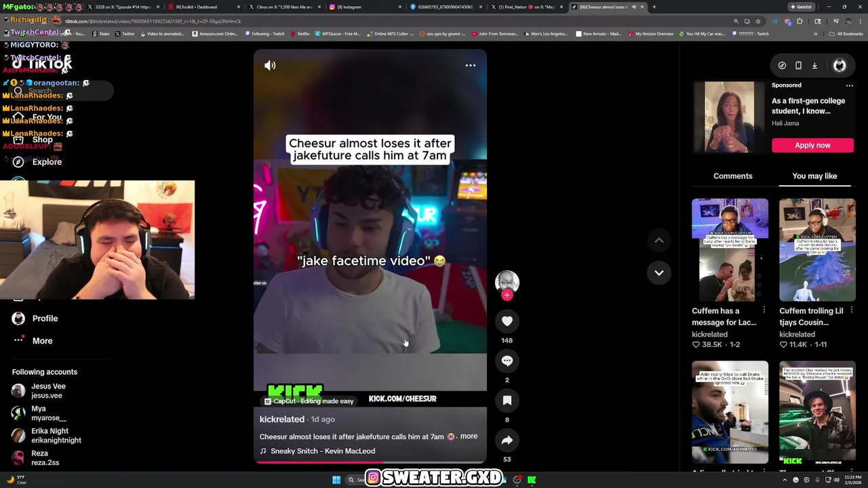Open the profile avatar in top right
868x488 pixels.
pyautogui.click(x=840, y=66)
